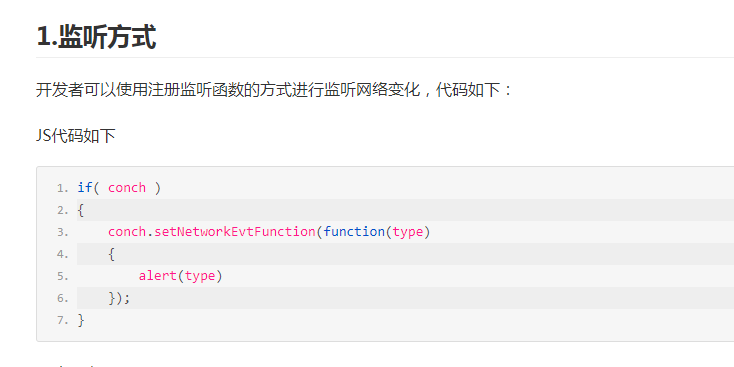This screenshot has width=734, height=367.
Task: Click the blue function keyword on line 3
Action: [x=354, y=232]
